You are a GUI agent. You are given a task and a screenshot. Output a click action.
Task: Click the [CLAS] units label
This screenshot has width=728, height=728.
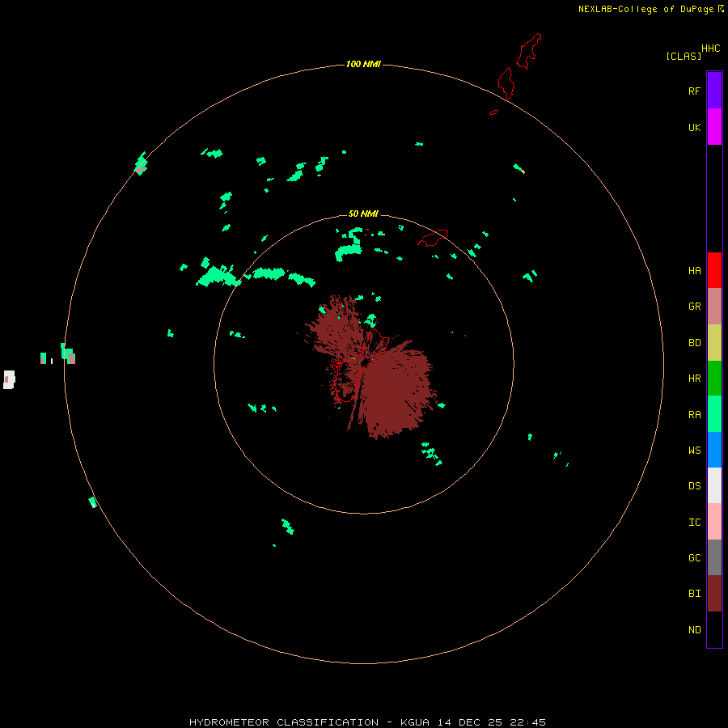coord(684,56)
